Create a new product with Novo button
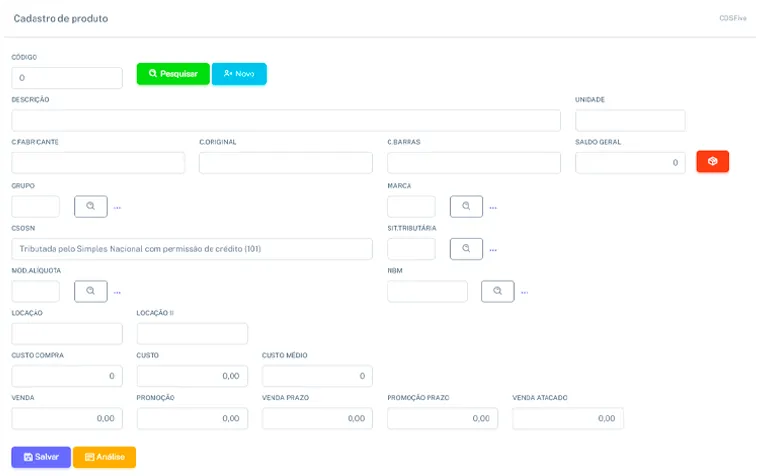This screenshot has height=476, width=759. 239,74
